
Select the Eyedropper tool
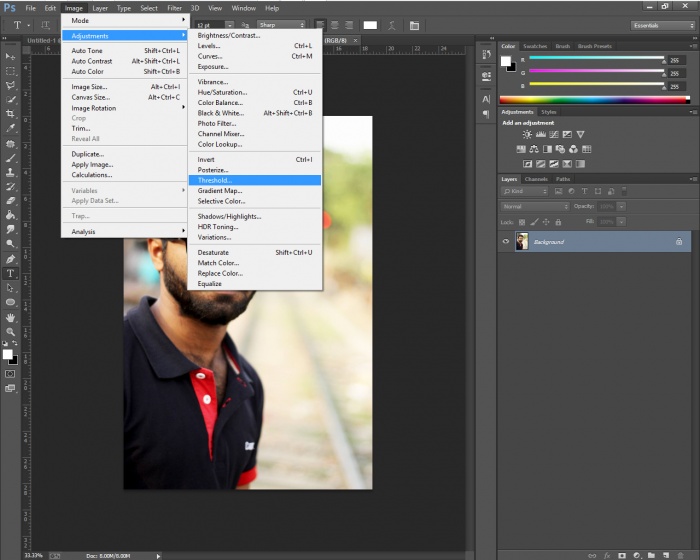11,129
